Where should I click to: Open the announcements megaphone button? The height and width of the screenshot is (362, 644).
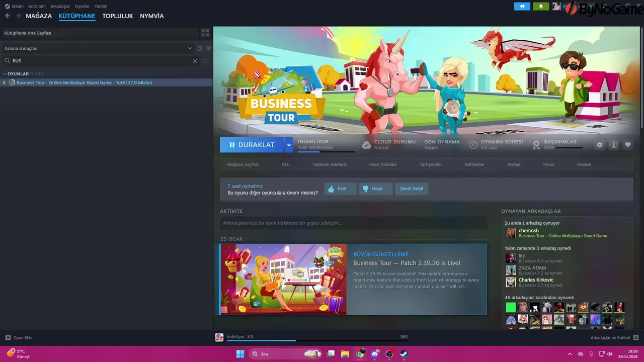pos(522,6)
